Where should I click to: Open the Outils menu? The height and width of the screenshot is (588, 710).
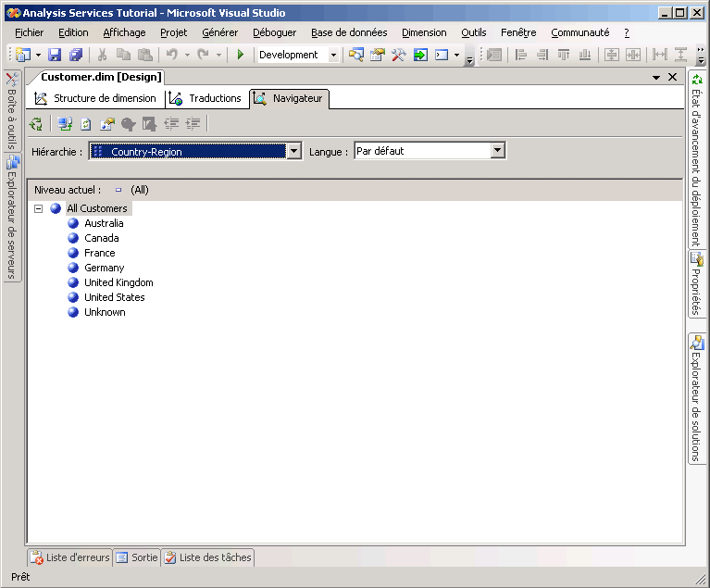[x=474, y=32]
